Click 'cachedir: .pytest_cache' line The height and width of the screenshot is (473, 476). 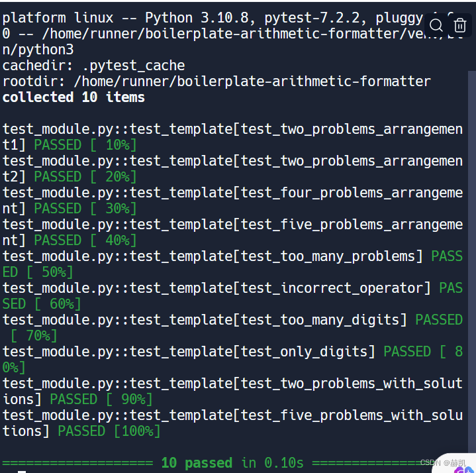coord(93,66)
